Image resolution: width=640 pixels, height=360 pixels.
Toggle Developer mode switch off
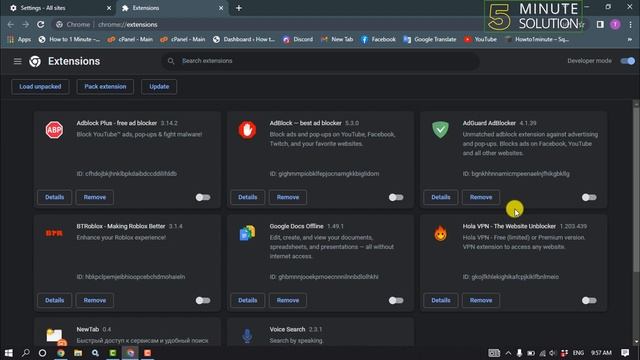627,61
